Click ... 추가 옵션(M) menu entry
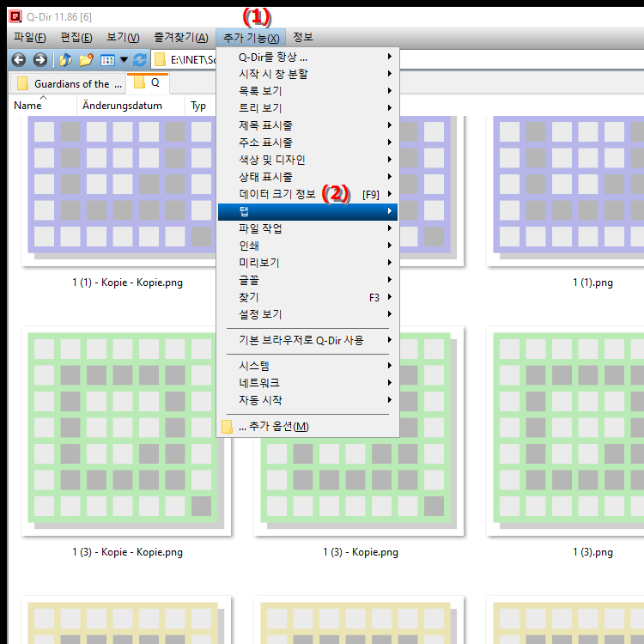Screen dimensions: 644x644 307,426
